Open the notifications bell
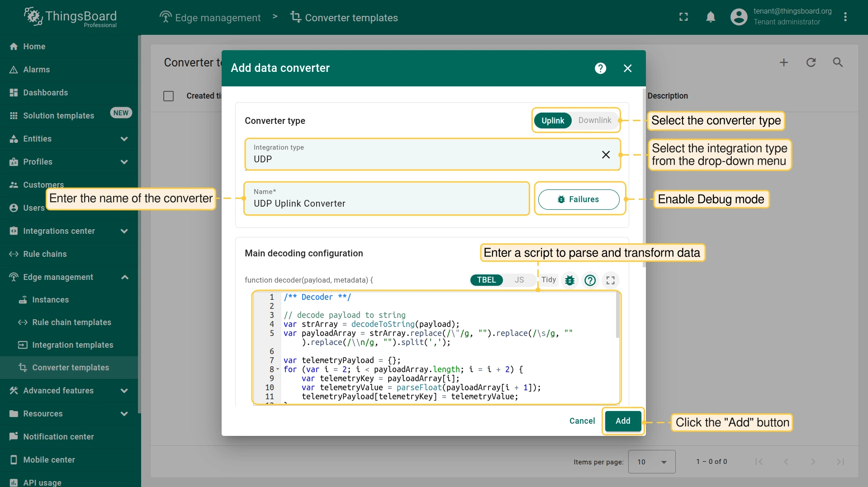 (x=711, y=17)
